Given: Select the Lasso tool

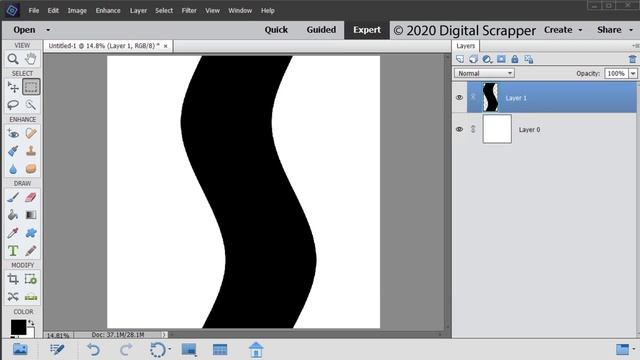Looking at the screenshot, I should [x=13, y=105].
